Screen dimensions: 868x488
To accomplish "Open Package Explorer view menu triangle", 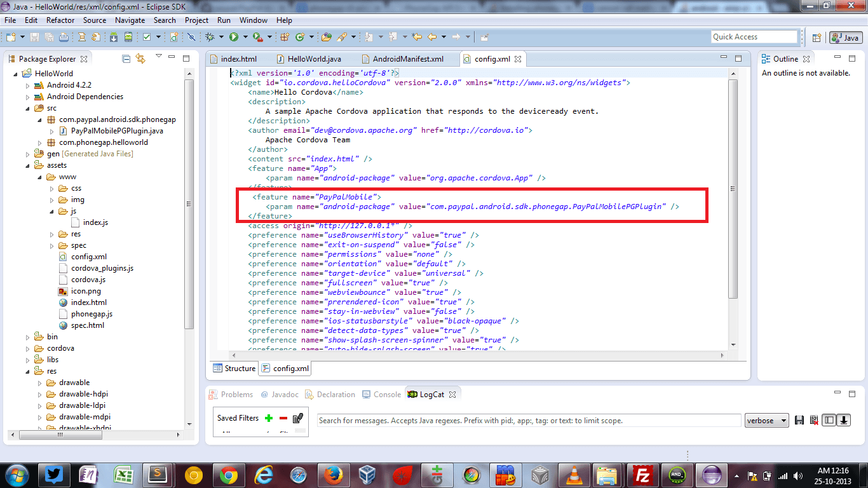I will click(158, 57).
